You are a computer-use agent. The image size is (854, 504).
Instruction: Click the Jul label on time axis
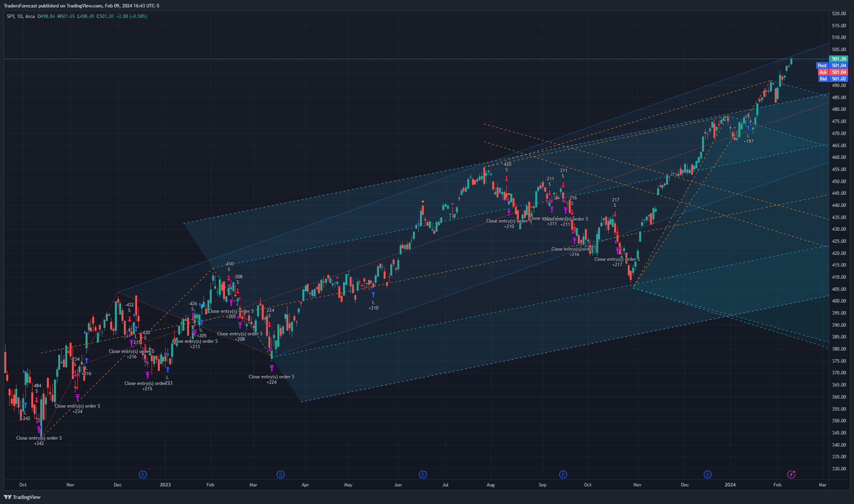coord(445,485)
